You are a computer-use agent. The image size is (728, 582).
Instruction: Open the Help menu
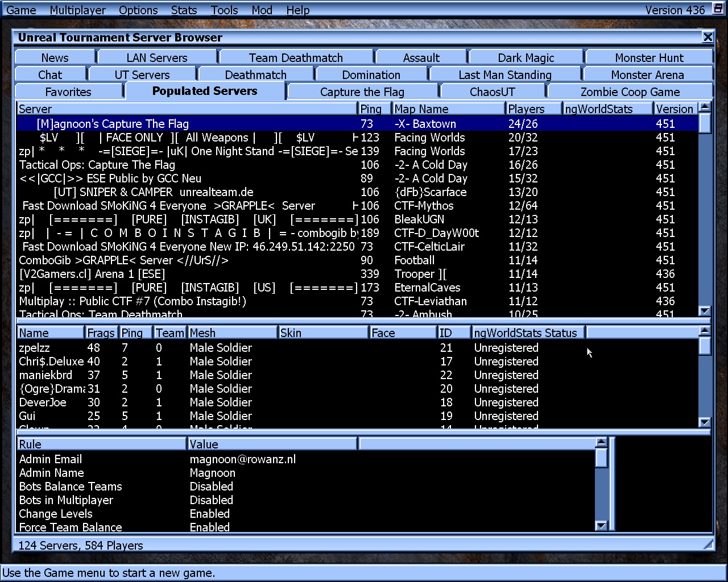[297, 10]
